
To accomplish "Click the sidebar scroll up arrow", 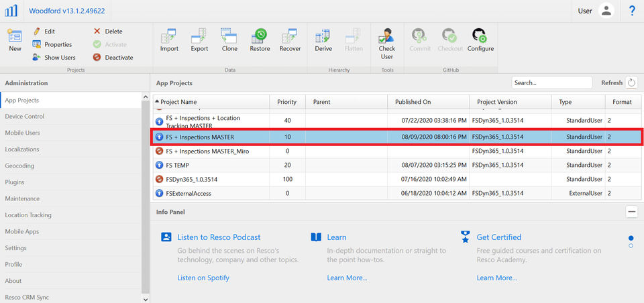I will (x=146, y=97).
